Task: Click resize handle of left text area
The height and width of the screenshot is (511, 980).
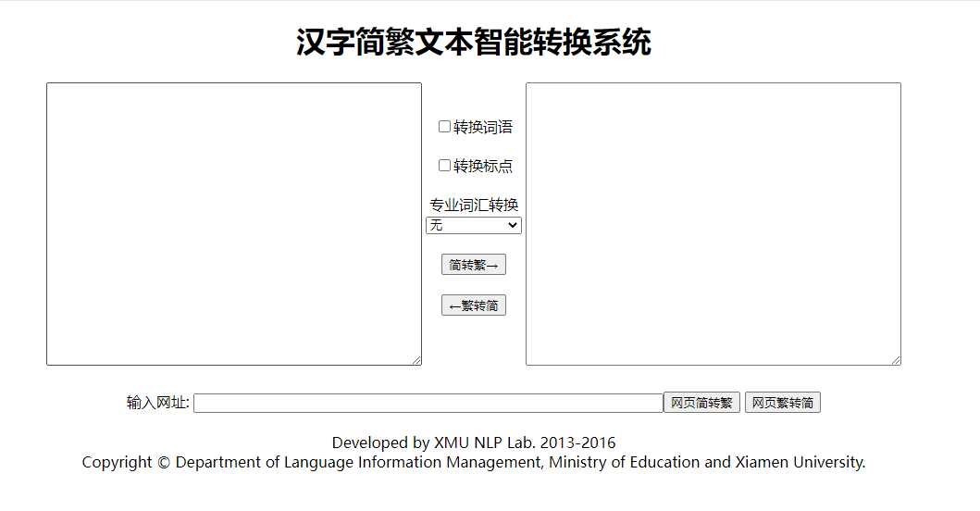Action: pyautogui.click(x=416, y=360)
